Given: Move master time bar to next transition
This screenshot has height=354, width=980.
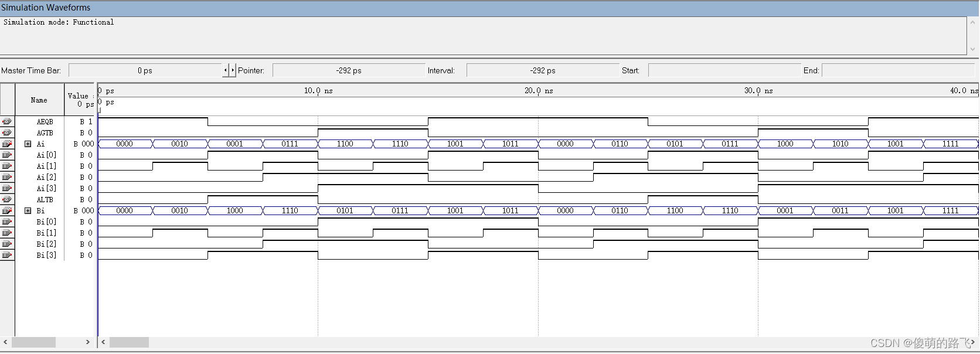Looking at the screenshot, I should (x=233, y=70).
